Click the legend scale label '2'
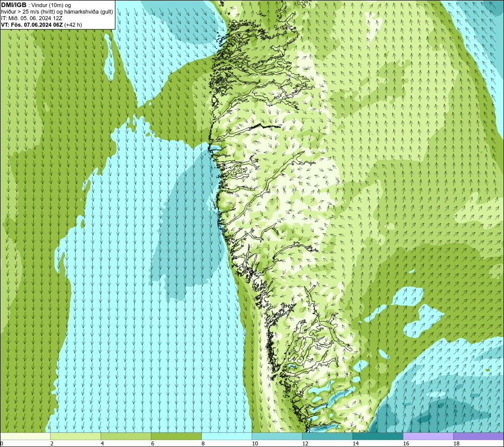This screenshot has width=504, height=447. [52, 443]
